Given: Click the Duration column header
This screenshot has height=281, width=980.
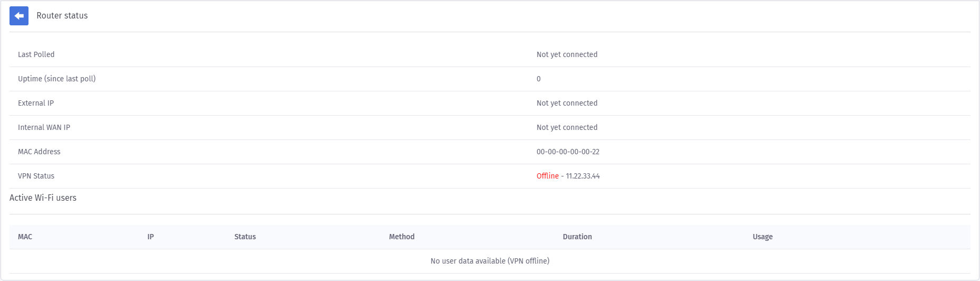Looking at the screenshot, I should (577, 237).
